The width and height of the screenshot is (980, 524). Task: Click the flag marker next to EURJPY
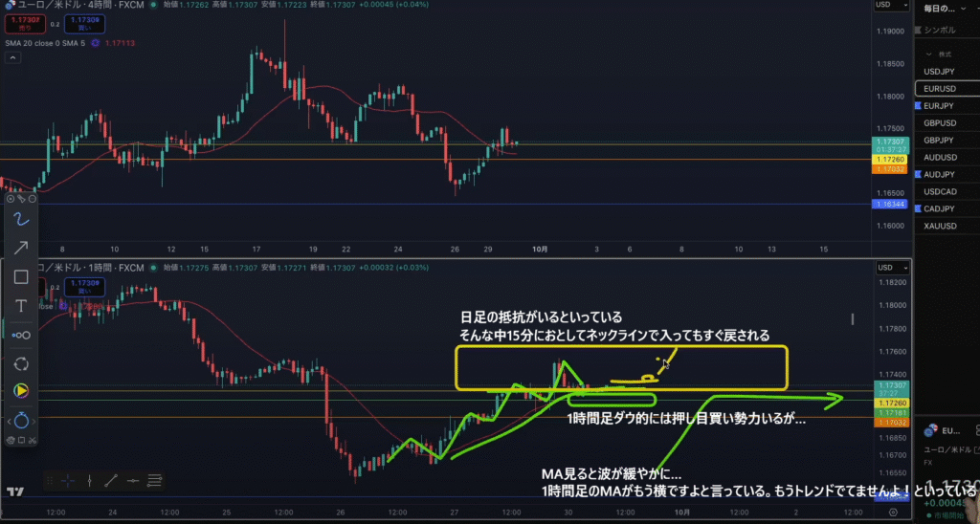pyautogui.click(x=918, y=106)
